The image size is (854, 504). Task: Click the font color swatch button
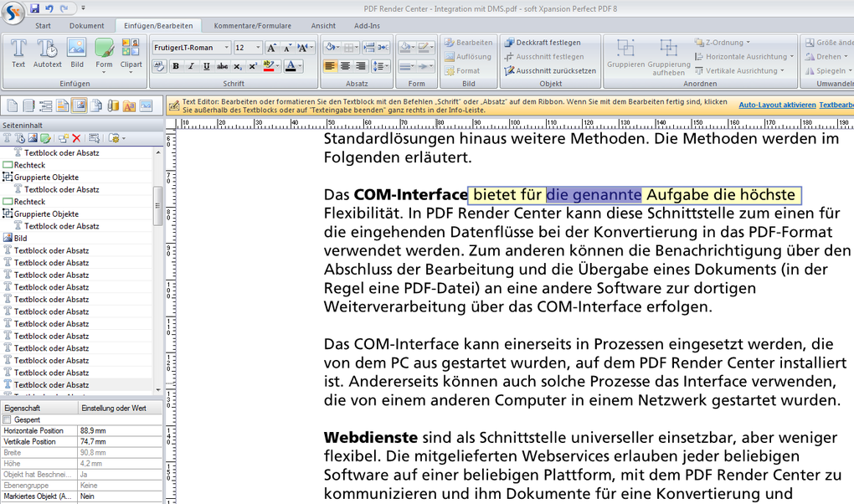(291, 66)
